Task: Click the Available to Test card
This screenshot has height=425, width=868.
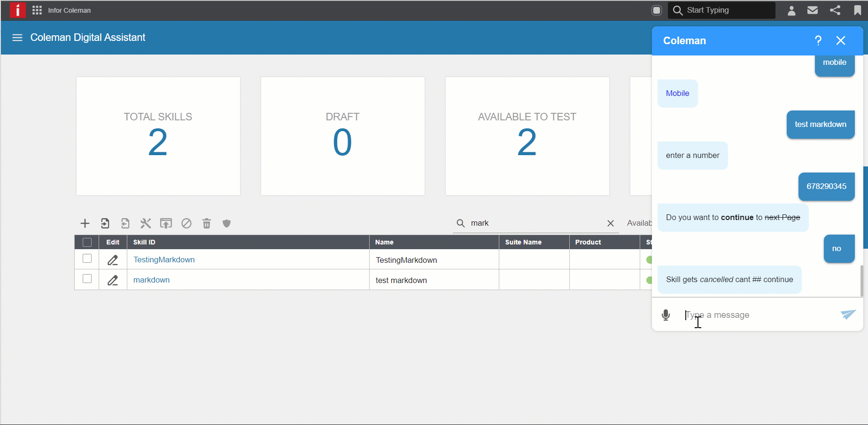Action: [527, 136]
